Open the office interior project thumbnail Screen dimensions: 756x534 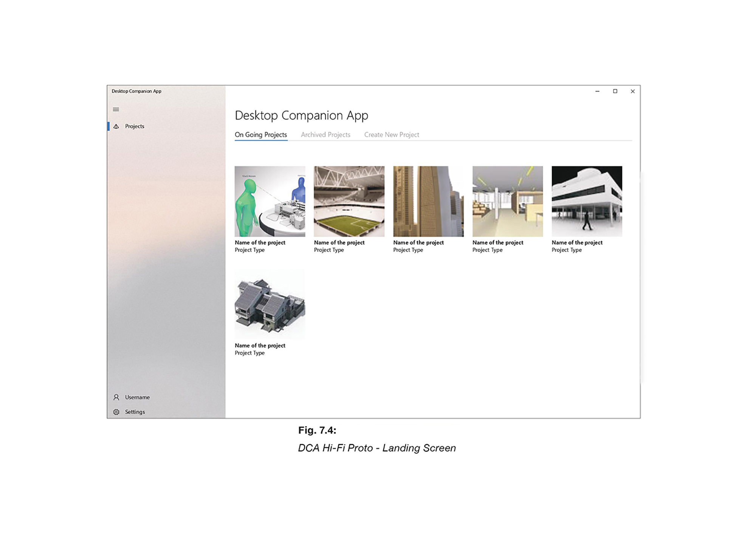508,201
